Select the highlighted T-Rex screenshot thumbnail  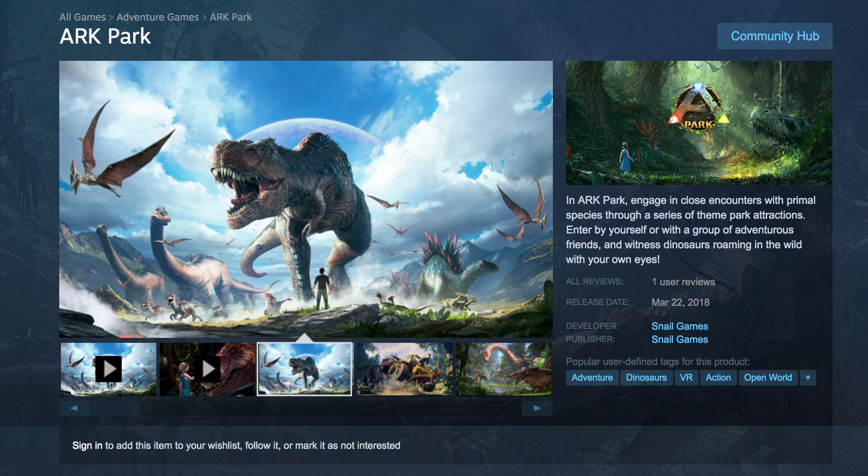pos(305,369)
